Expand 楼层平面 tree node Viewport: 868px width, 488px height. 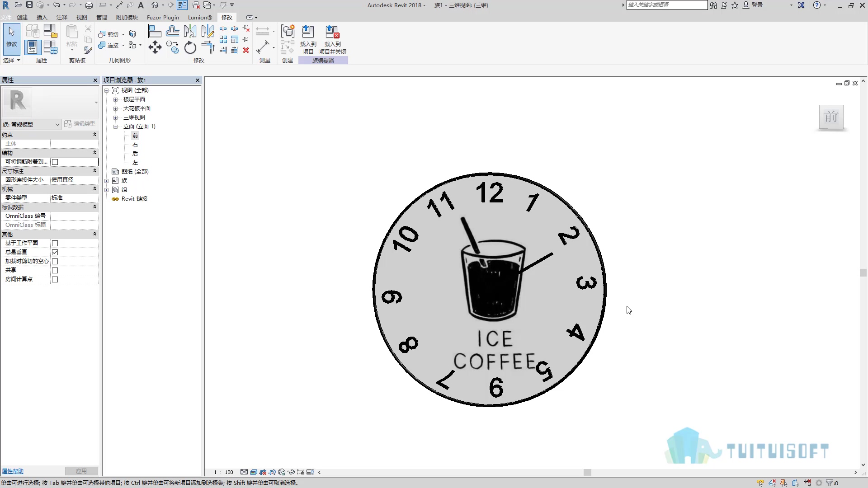[115, 99]
